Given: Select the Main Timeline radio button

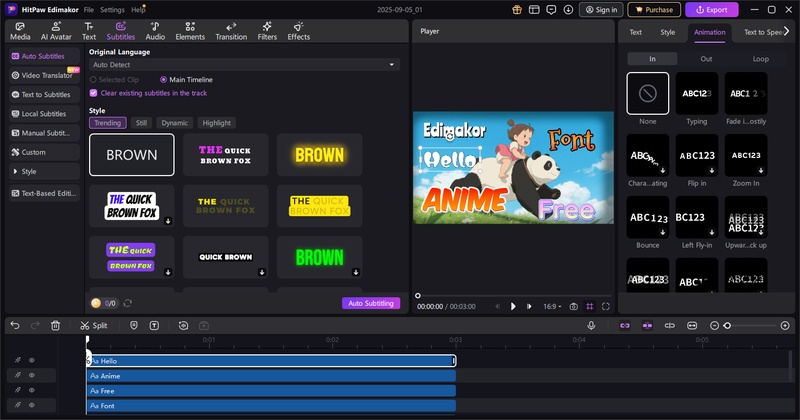Looking at the screenshot, I should pyautogui.click(x=163, y=80).
